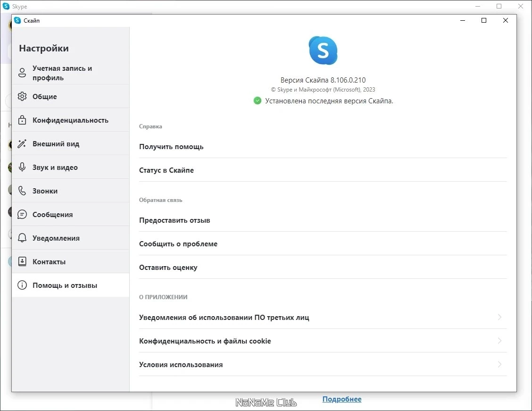The width and height of the screenshot is (532, 411).
Task: Minimize the Скайп settings window
Action: [462, 20]
